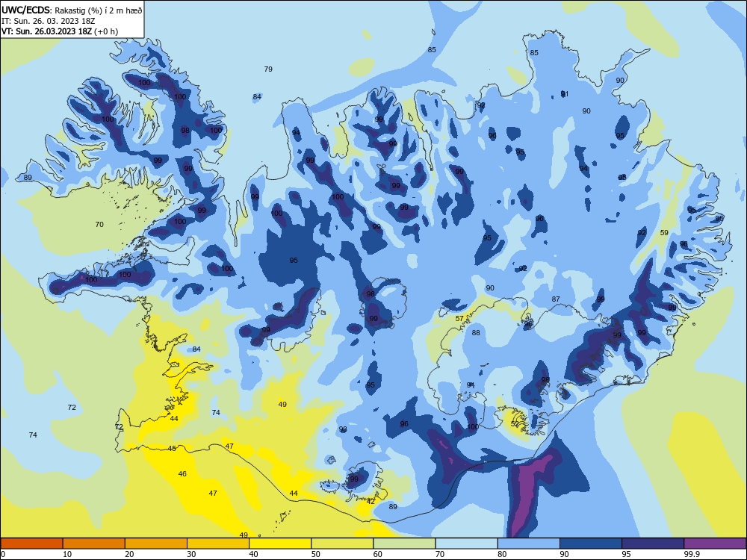Pick the purple above-99.9 legend swatch
Image resolution: width=747 pixels, height=560 pixels.
coord(715,544)
